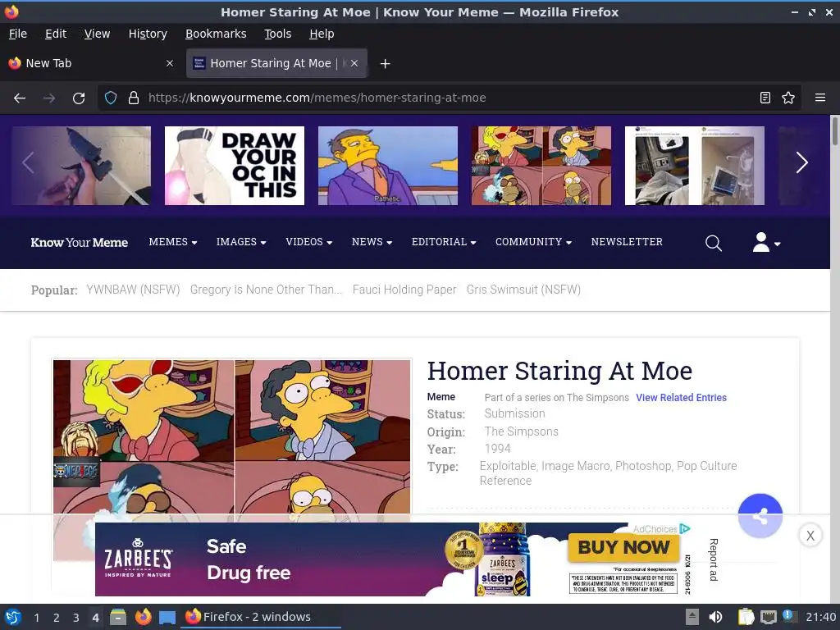Click the Report ad text
Viewport: 840px width, 630px height.
[713, 559]
